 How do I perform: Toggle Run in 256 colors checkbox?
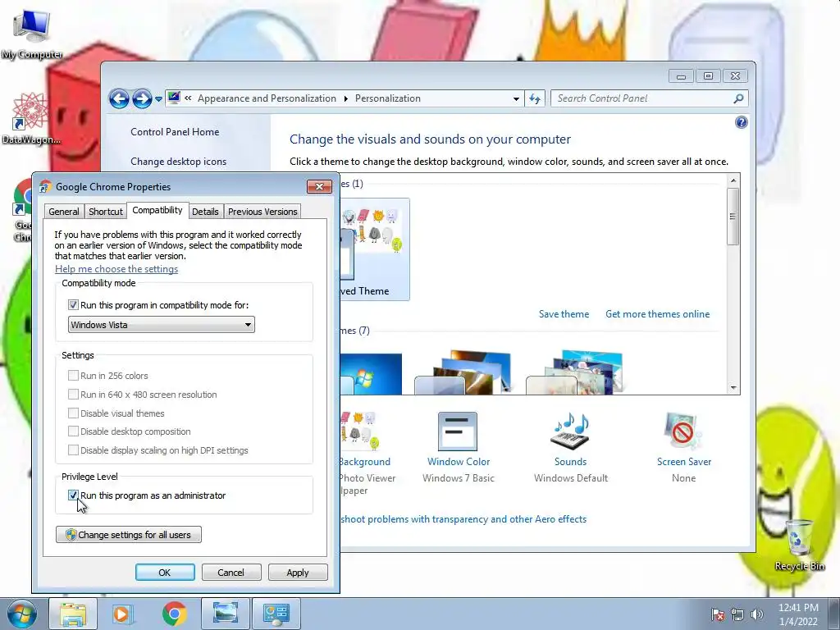73,376
